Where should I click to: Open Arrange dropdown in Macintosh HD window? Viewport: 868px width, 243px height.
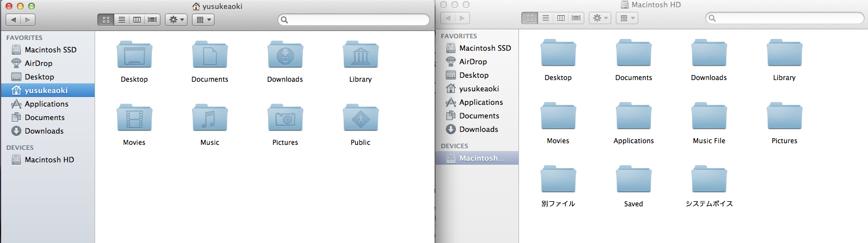(x=627, y=18)
